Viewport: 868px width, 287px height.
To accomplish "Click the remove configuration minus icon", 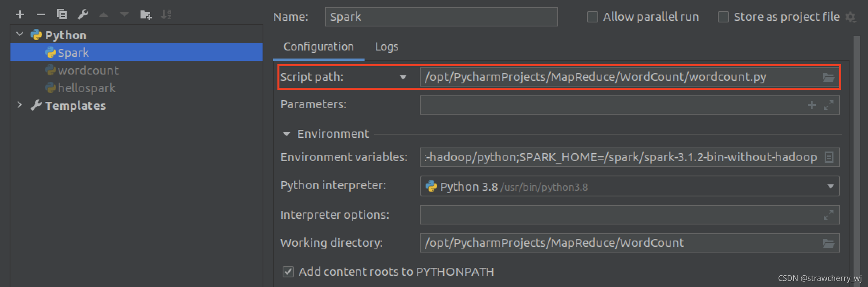I will point(41,15).
